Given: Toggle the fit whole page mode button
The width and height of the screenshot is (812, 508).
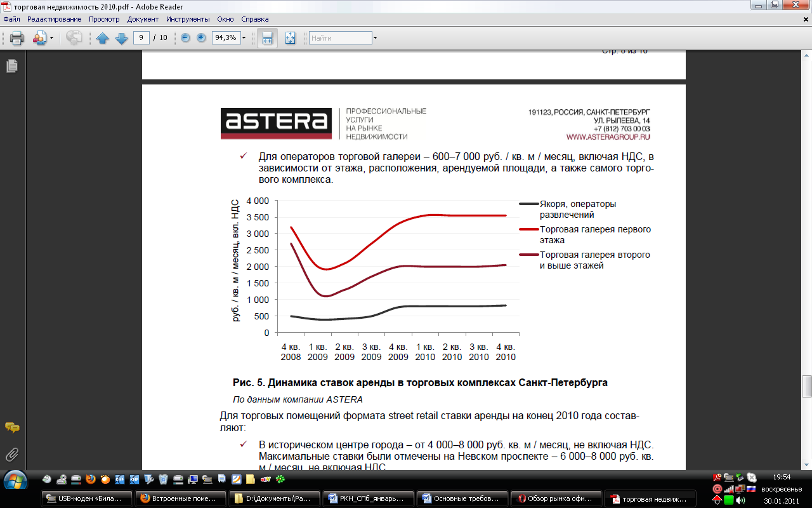Looking at the screenshot, I should (290, 38).
